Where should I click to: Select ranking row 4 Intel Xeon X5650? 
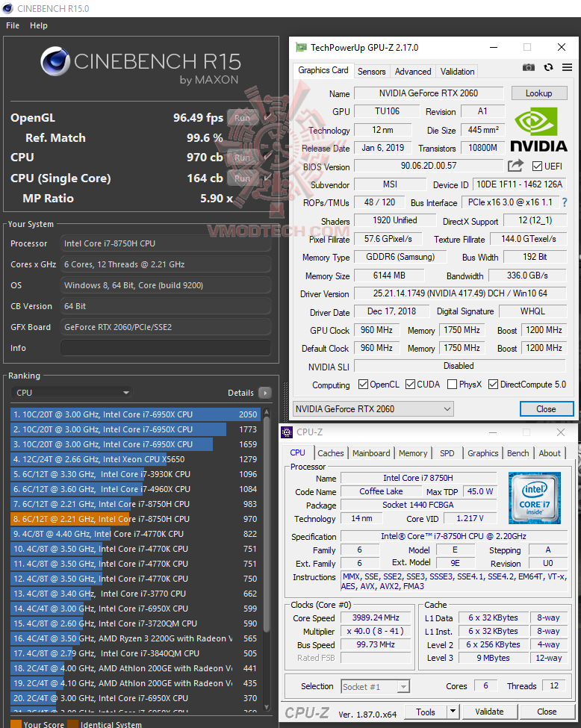(x=134, y=459)
